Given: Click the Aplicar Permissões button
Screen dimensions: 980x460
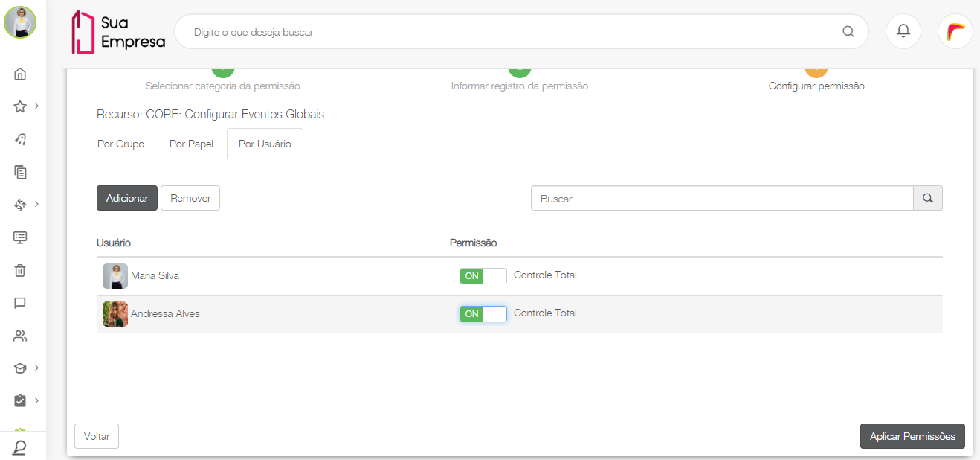Looking at the screenshot, I should coord(912,437).
